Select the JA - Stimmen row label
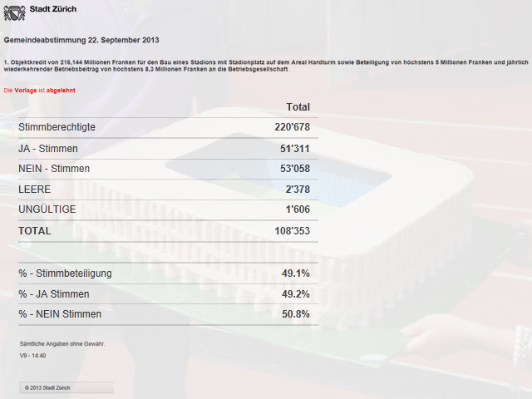 [48, 149]
